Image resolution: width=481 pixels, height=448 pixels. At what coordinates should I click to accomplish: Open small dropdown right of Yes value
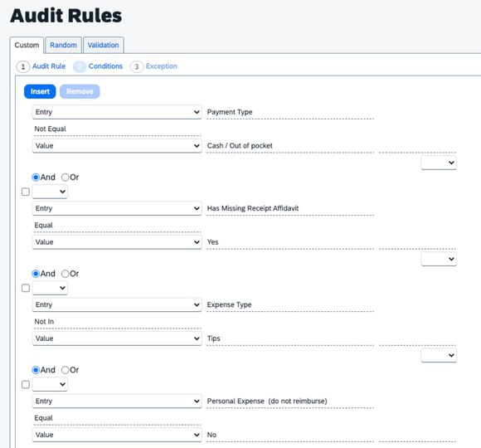point(439,259)
